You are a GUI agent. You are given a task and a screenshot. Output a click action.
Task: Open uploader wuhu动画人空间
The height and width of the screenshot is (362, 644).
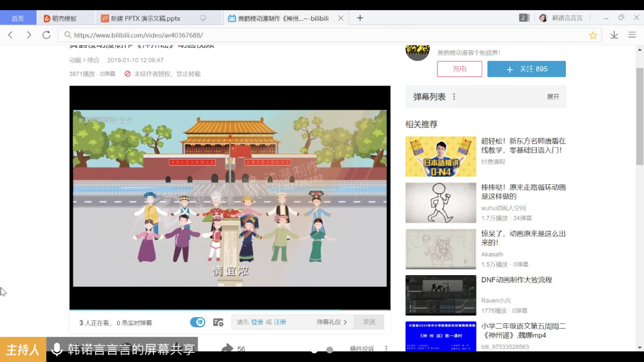click(504, 208)
